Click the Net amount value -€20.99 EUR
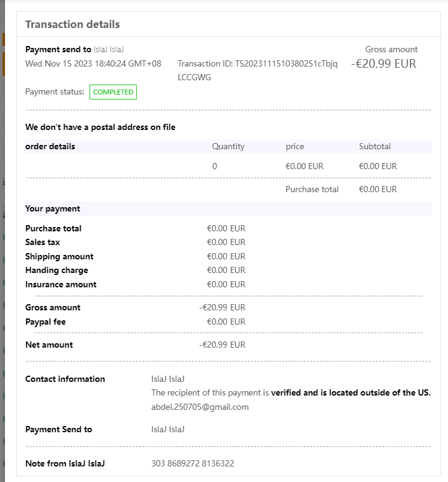 [x=222, y=345]
